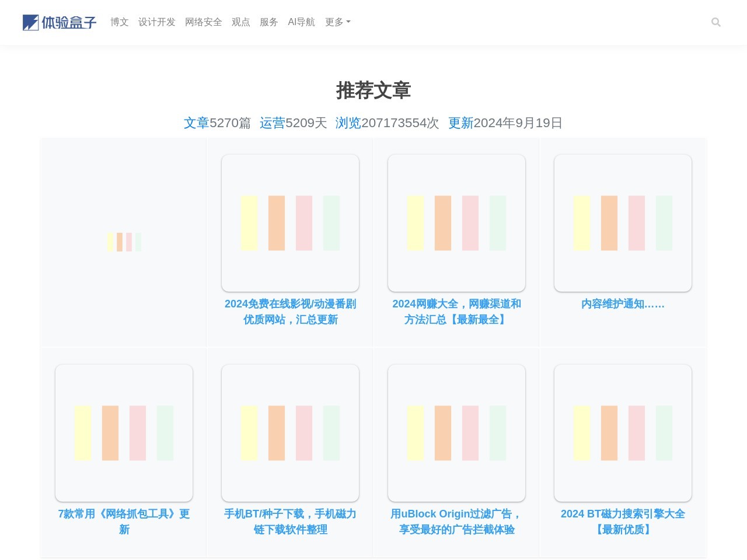747x560 pixels.
Task: Select 观点 in the navbar
Action: [241, 22]
